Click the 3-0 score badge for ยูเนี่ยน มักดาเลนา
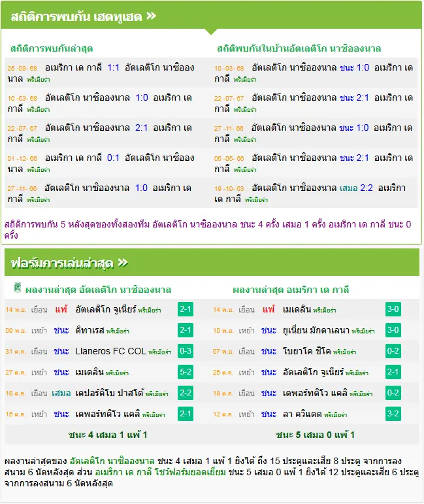 pyautogui.click(x=393, y=330)
